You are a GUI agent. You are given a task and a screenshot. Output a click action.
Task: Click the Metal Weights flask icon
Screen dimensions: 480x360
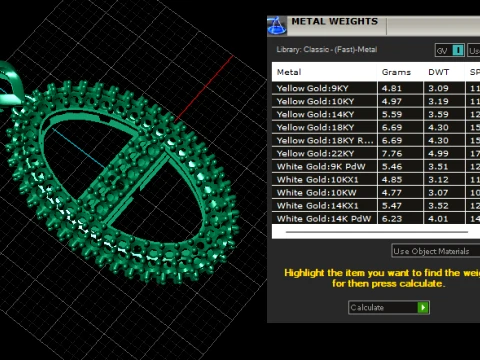click(x=277, y=26)
